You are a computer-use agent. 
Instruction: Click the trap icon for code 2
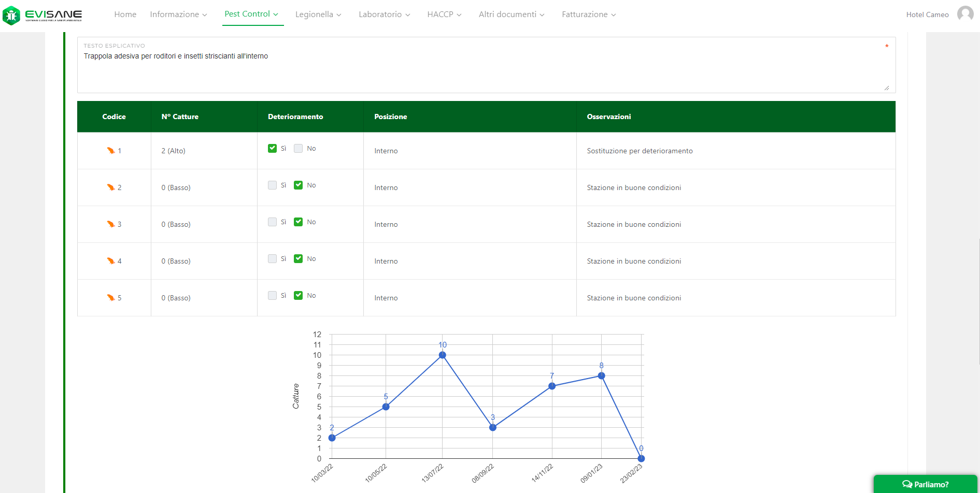[x=110, y=187]
